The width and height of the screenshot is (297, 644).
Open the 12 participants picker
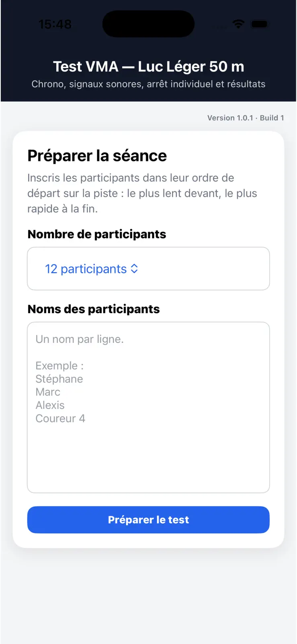point(91,269)
